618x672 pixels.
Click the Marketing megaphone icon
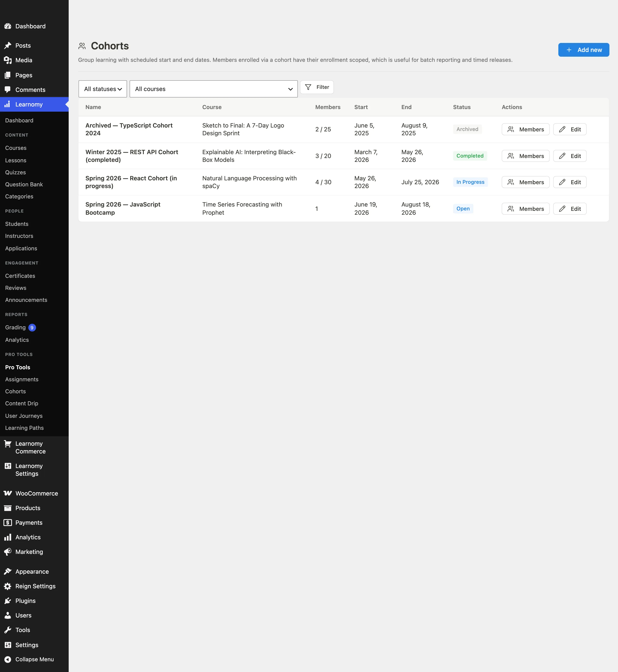pyautogui.click(x=8, y=552)
